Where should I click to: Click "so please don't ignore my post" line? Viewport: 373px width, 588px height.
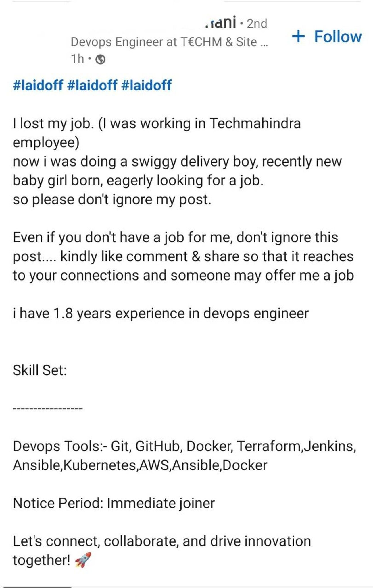(x=112, y=200)
